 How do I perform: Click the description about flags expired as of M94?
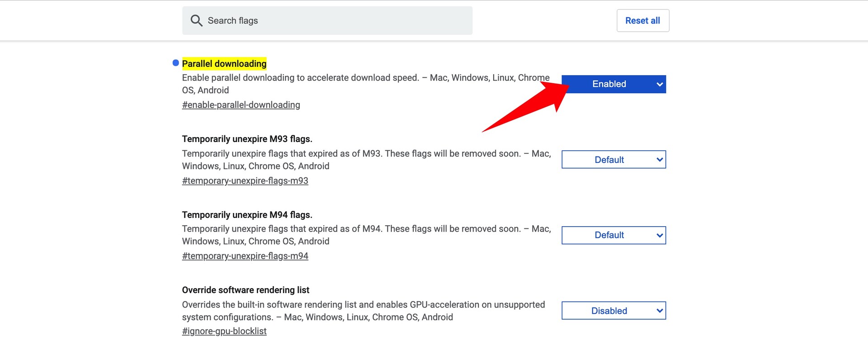click(x=366, y=235)
